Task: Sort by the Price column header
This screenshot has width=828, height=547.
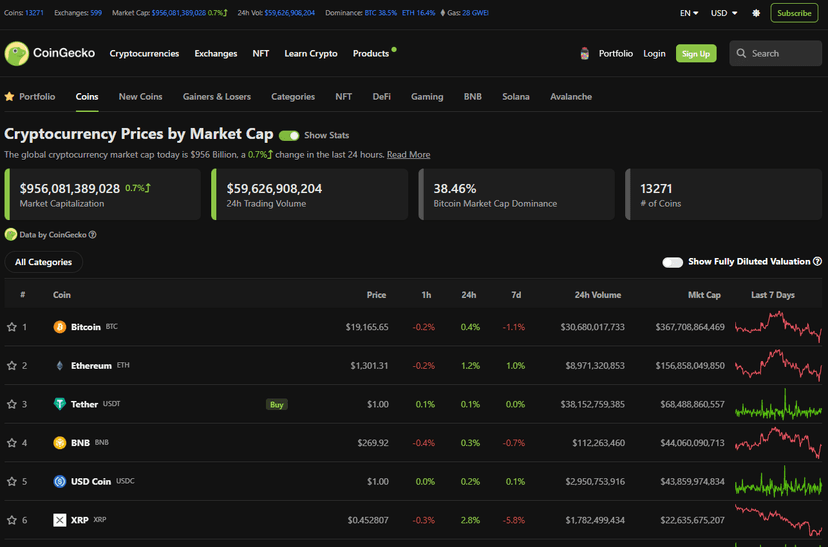Action: click(376, 295)
